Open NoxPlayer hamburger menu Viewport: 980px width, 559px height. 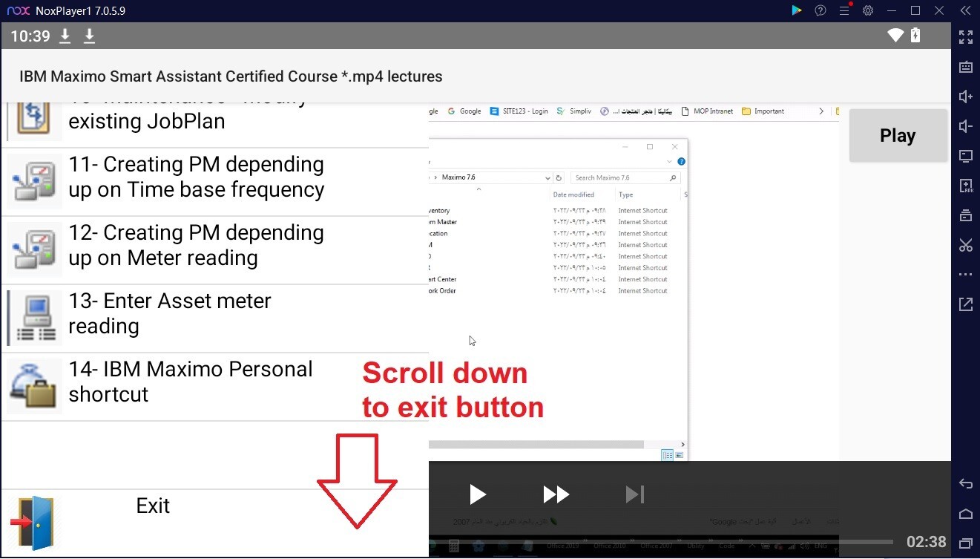click(x=844, y=10)
